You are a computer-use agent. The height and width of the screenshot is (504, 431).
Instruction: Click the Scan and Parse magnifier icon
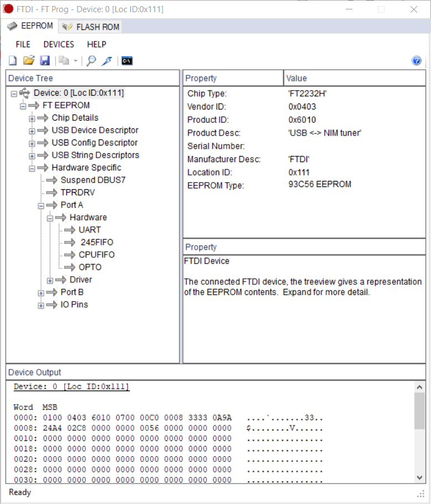coord(91,60)
